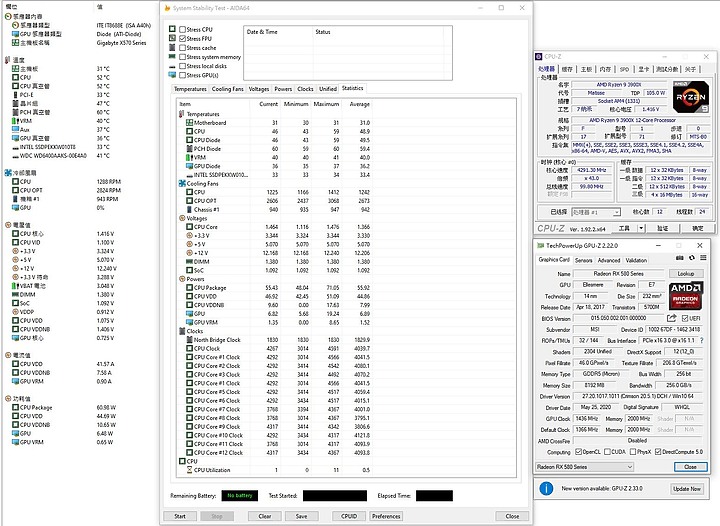The height and width of the screenshot is (526, 720).
Task: Click the Cooling Fans icon in Statistics
Action: 182,184
